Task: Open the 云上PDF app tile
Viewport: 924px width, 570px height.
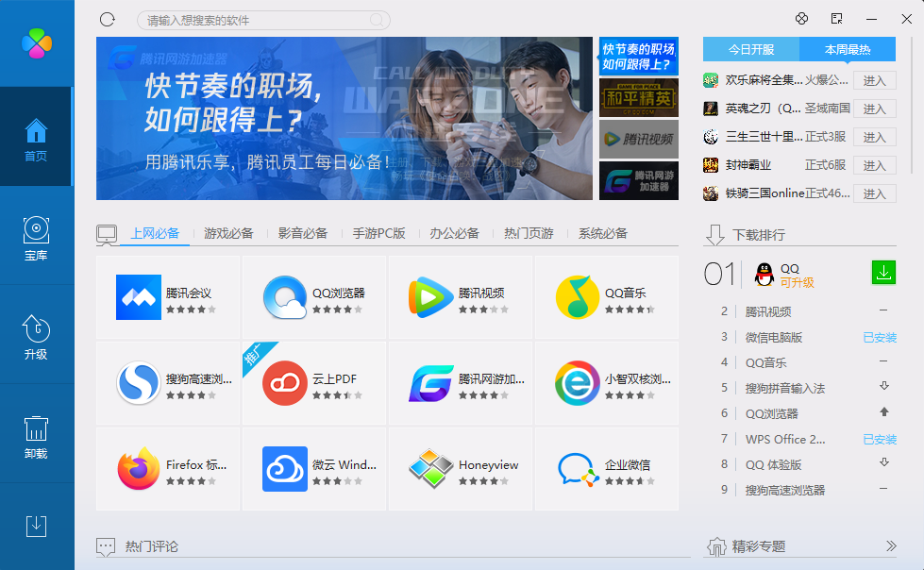Action: pyautogui.click(x=314, y=383)
